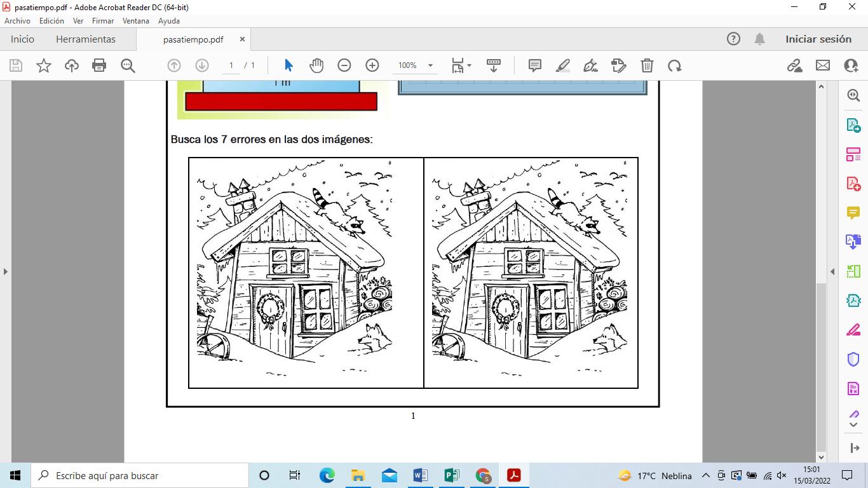Image resolution: width=868 pixels, height=488 pixels.
Task: Open the Firmar menu
Action: 103,21
